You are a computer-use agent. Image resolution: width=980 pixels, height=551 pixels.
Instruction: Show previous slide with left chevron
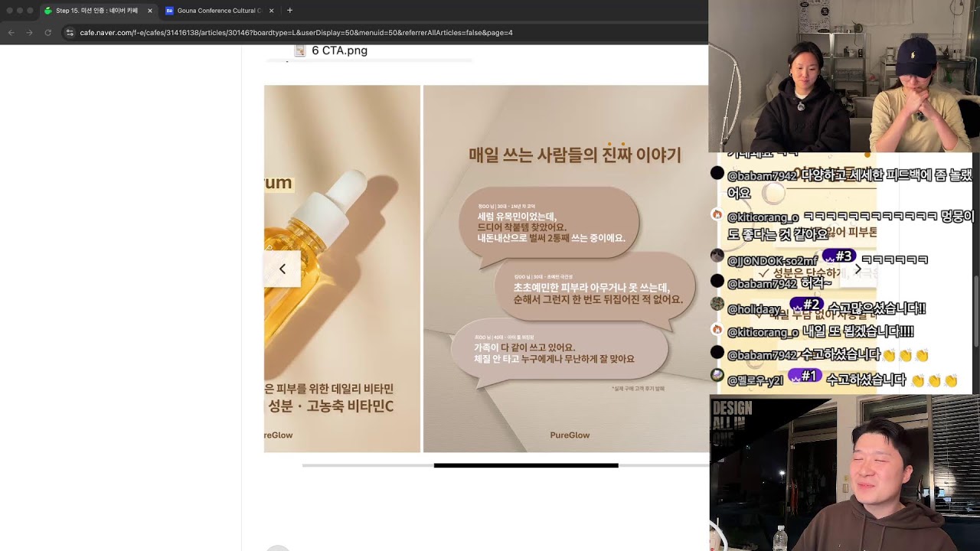(283, 269)
